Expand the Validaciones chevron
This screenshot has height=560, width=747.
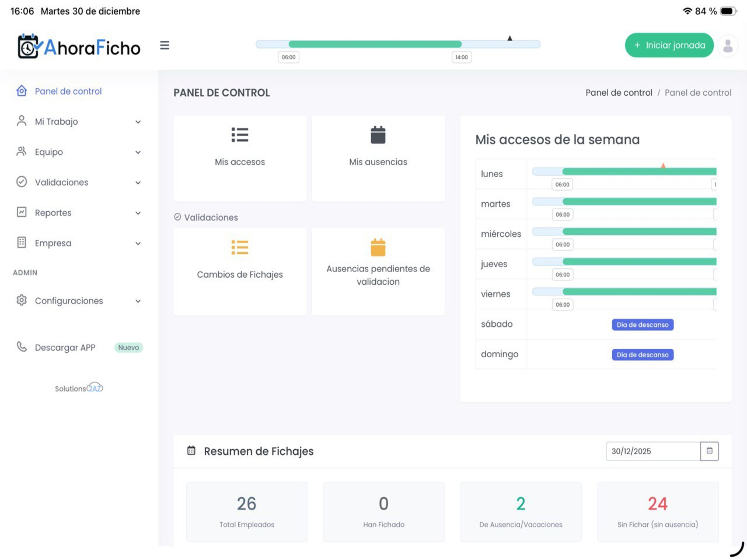pos(138,183)
